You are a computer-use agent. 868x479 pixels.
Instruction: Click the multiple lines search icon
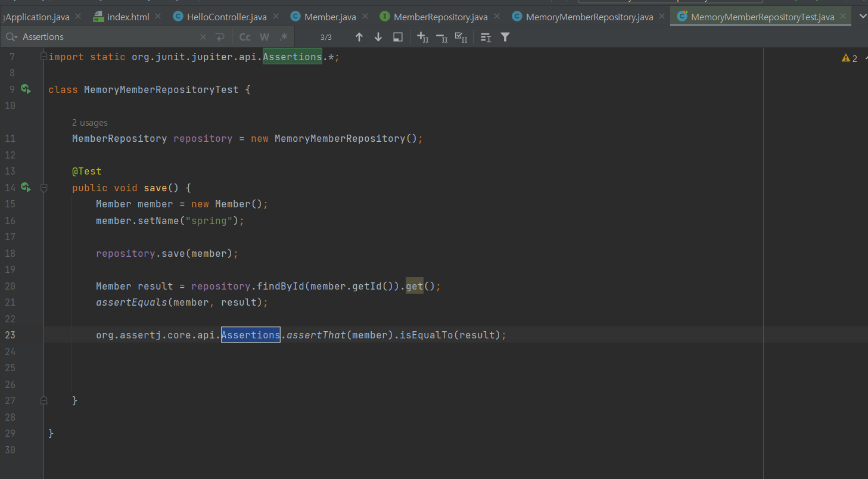pyautogui.click(x=486, y=37)
